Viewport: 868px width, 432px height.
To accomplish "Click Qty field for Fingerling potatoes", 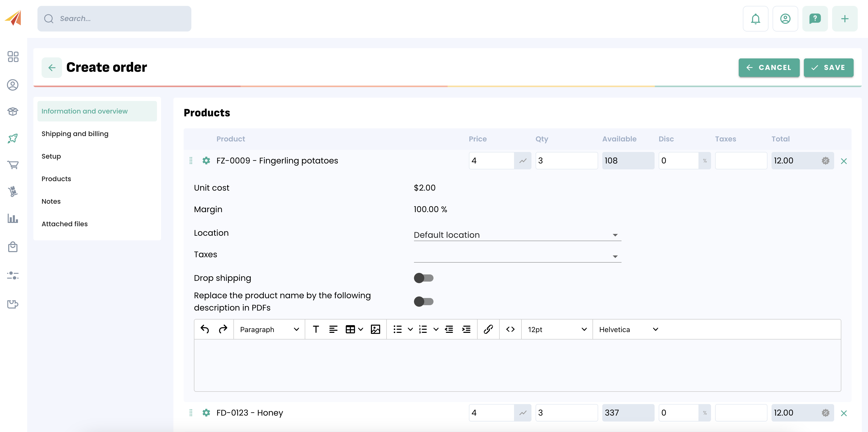I will [566, 161].
